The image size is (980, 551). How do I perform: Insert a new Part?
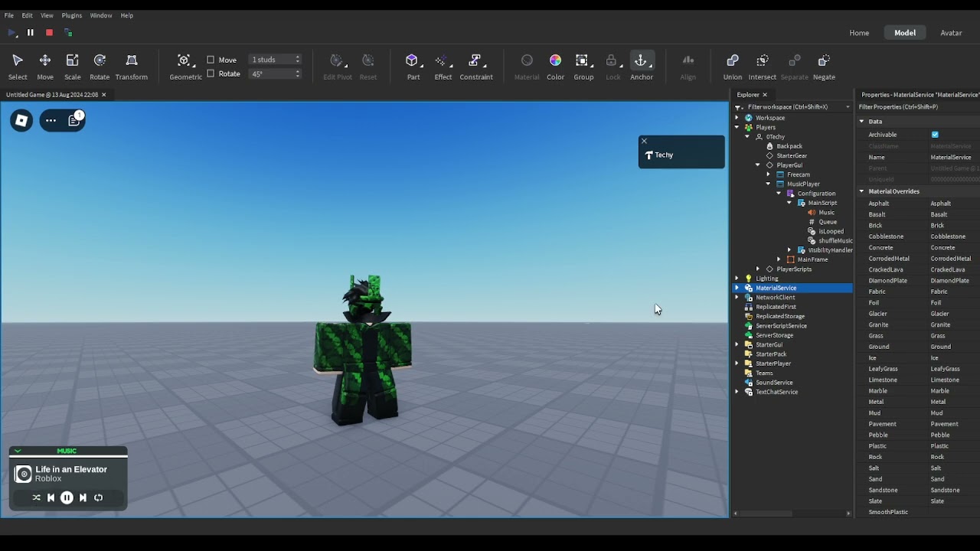(x=413, y=61)
